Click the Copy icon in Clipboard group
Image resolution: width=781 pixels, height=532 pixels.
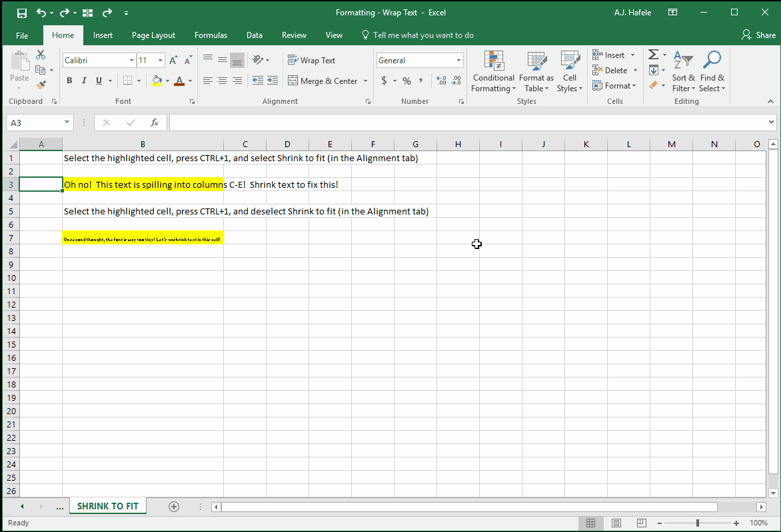click(x=41, y=70)
